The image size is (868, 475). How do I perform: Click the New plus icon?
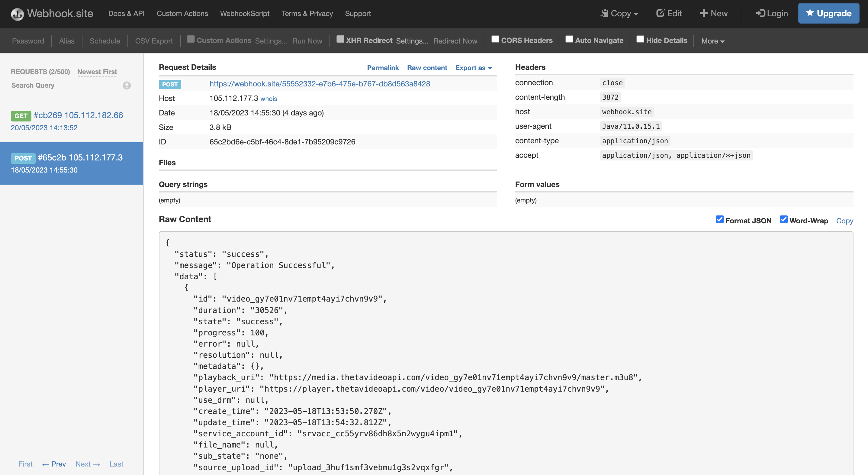click(x=703, y=13)
